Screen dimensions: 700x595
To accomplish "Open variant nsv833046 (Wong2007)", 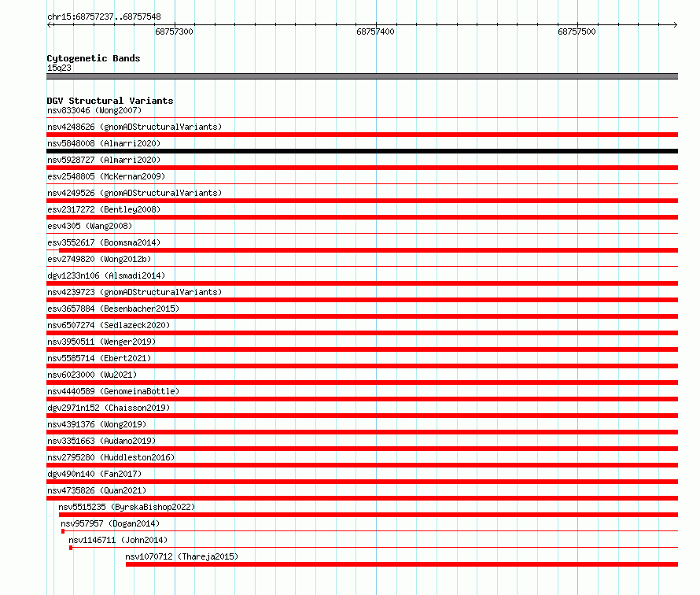I will pos(94,110).
